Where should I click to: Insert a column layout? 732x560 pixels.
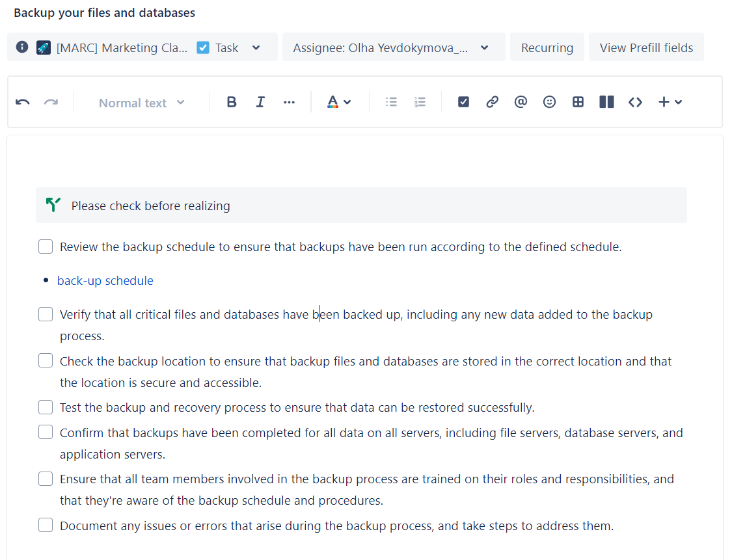click(x=606, y=101)
